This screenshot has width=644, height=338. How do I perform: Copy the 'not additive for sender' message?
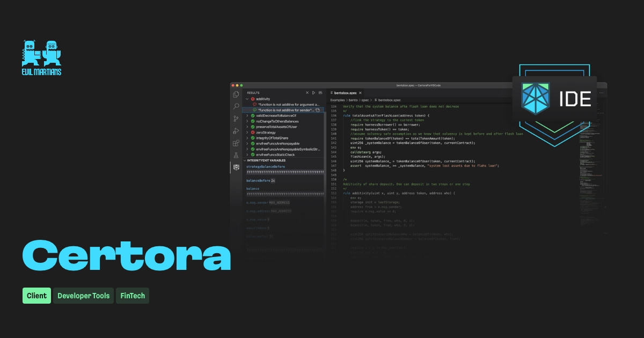click(317, 110)
